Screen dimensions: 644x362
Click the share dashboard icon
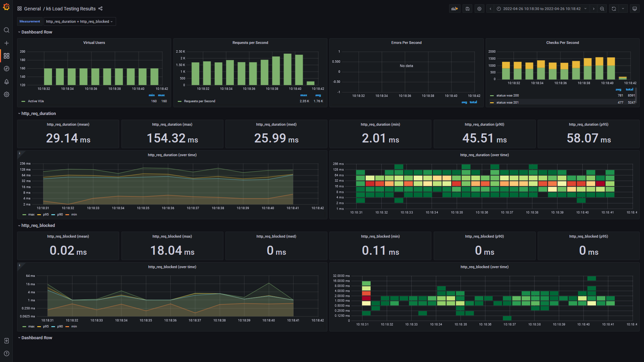point(100,9)
